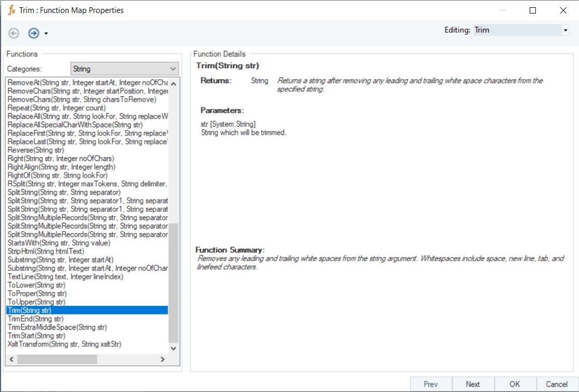Click the function icon in the title bar
Screen dimensions: 579x392
[x=11, y=10]
